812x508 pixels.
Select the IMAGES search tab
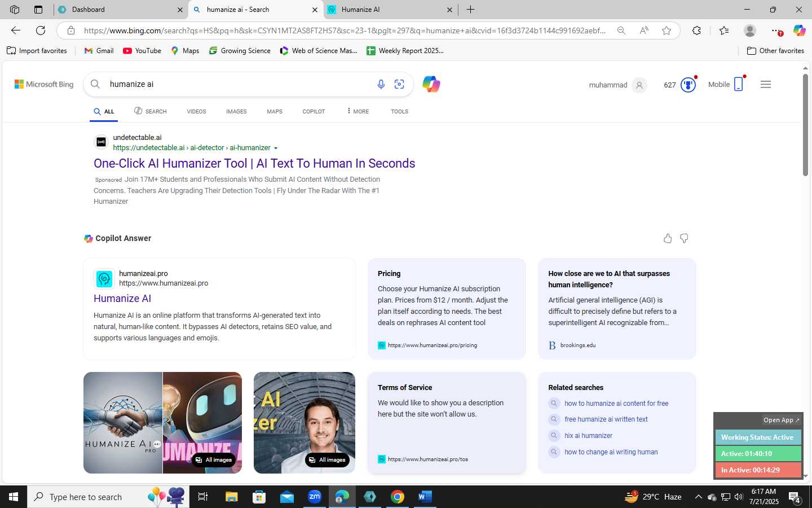(236, 112)
